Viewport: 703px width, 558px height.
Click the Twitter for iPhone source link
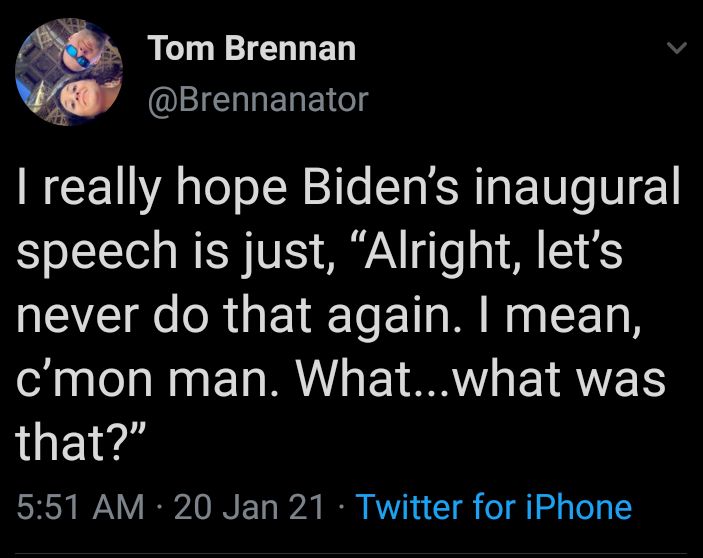(494, 507)
